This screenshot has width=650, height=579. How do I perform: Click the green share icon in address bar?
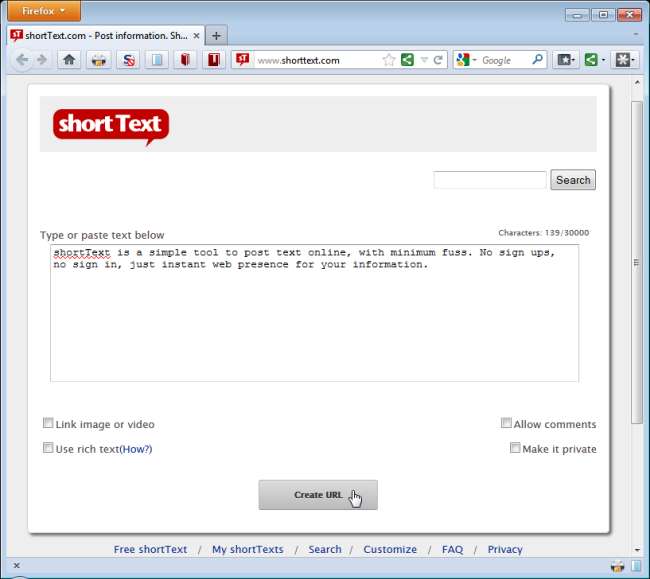pyautogui.click(x=407, y=60)
